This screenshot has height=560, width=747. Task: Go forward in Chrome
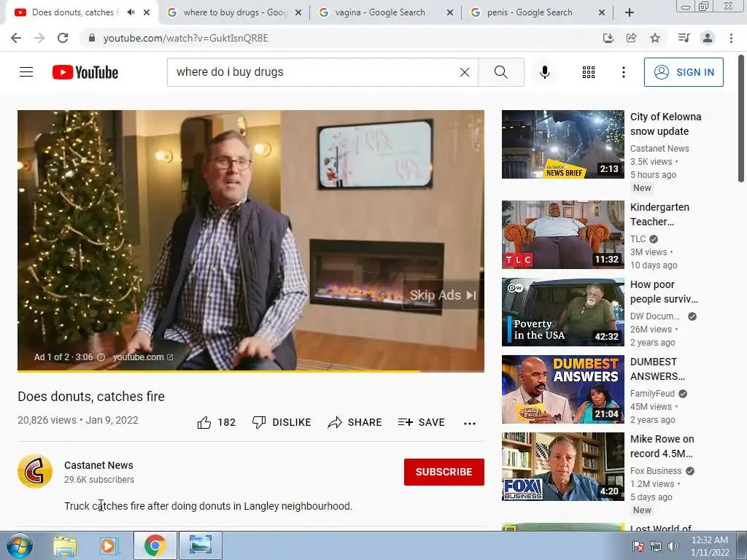39,38
